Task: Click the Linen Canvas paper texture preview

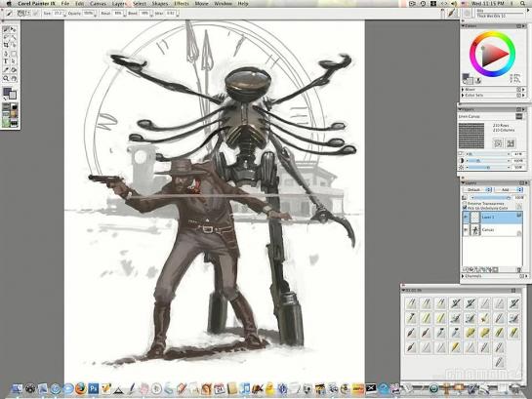Action: 471,136
